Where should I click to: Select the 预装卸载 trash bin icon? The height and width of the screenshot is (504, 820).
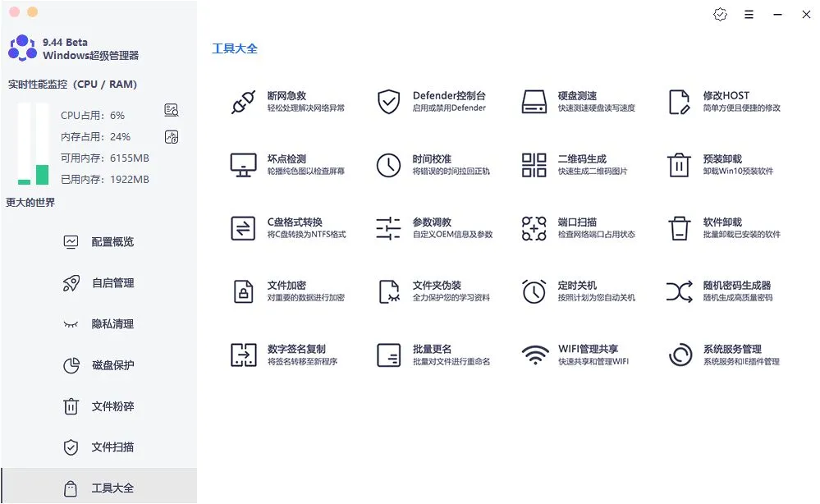pyautogui.click(x=679, y=165)
